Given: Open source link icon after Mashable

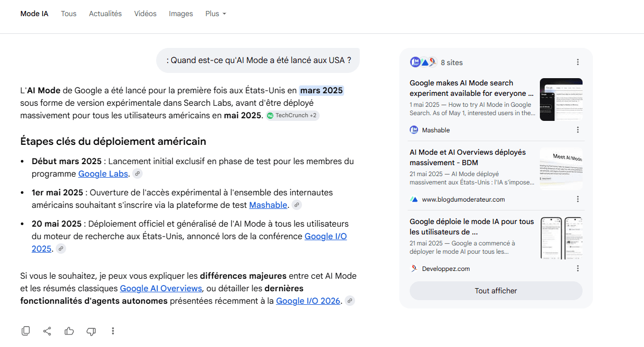Looking at the screenshot, I should (297, 205).
